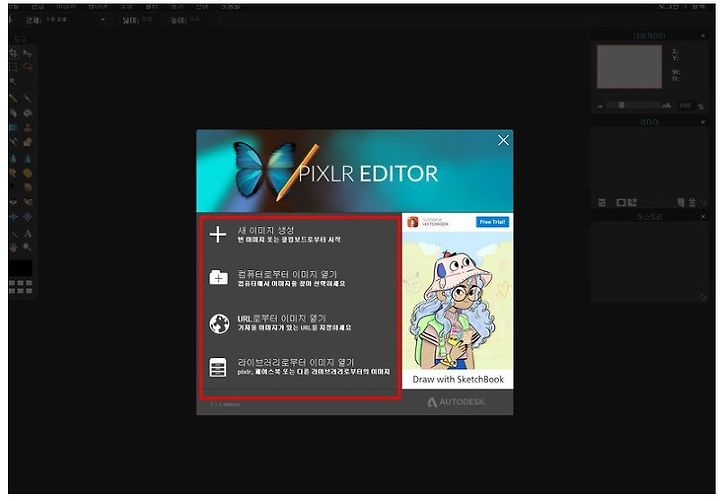Toggle layer settings in the Layers panel

click(602, 202)
